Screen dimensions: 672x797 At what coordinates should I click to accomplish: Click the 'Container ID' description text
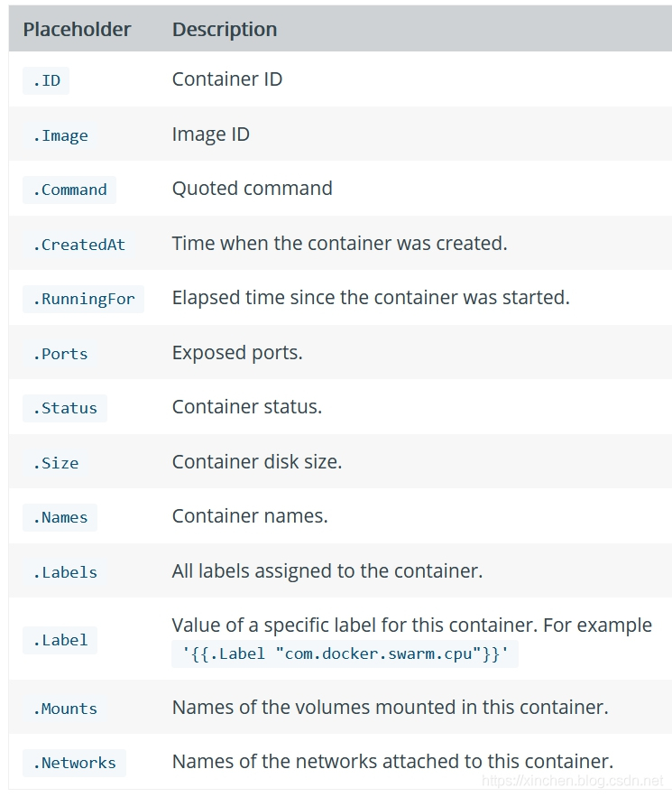click(227, 79)
